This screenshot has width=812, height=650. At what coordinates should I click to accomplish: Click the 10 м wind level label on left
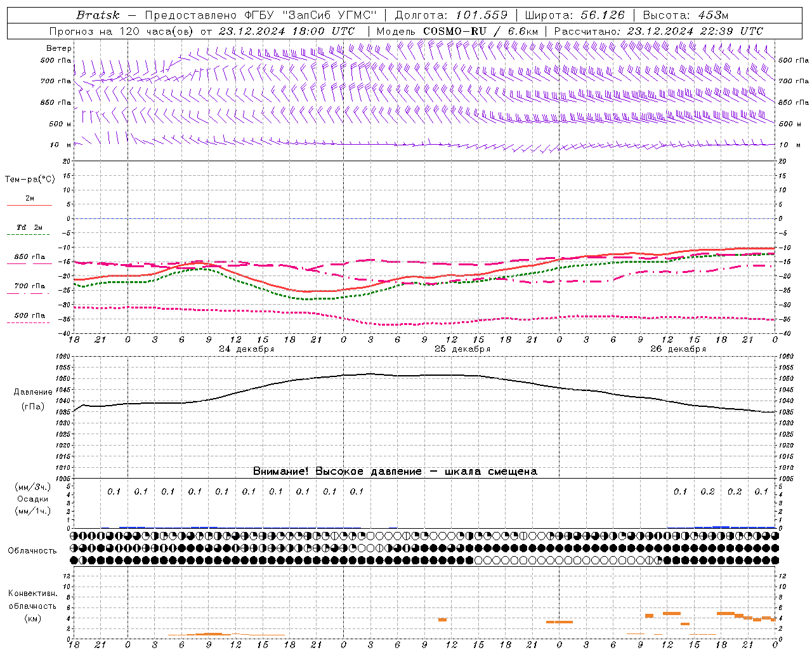pyautogui.click(x=61, y=145)
